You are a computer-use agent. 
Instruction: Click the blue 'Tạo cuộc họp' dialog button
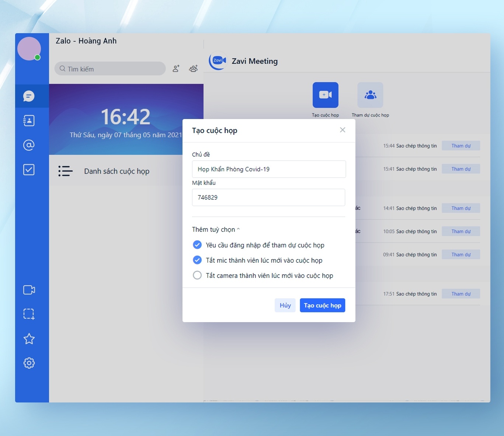322,305
